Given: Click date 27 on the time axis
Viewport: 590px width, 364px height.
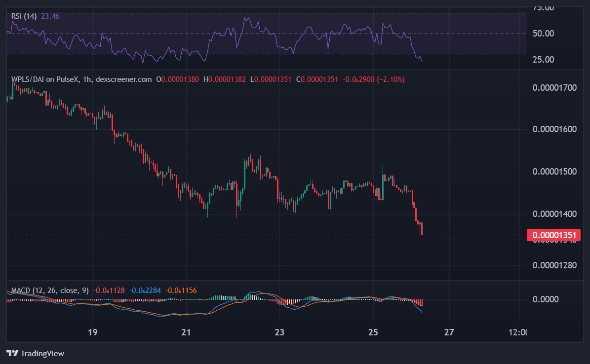Looking at the screenshot, I should (x=449, y=332).
